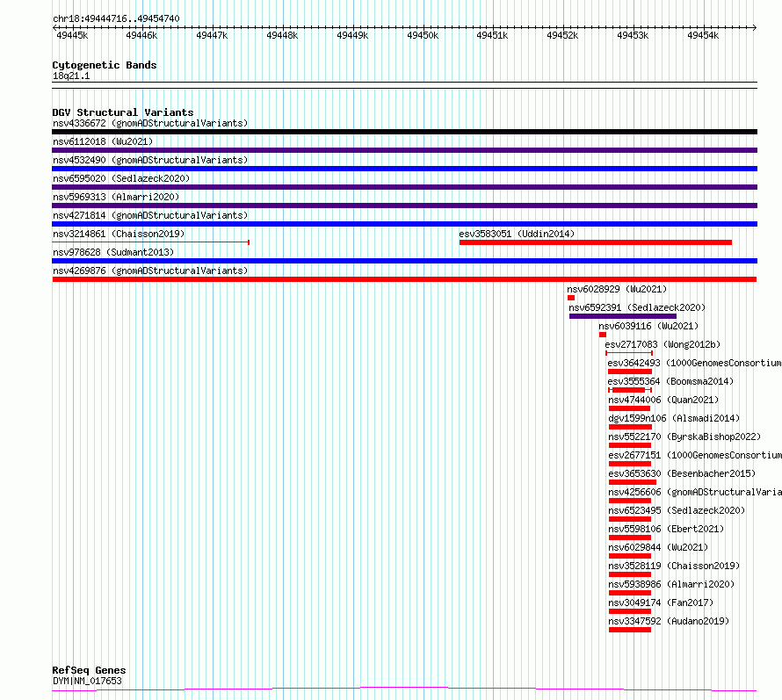
Task: Click the nsv4336672 gnomADStructuralVariants label
Action: point(150,123)
